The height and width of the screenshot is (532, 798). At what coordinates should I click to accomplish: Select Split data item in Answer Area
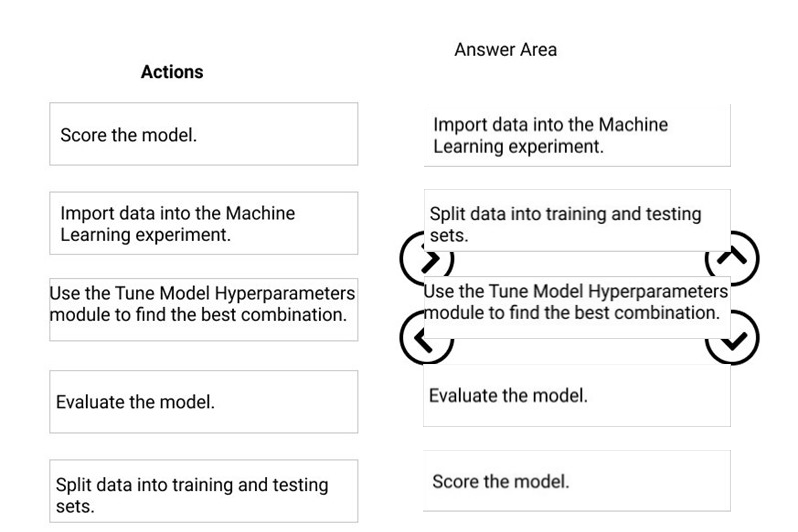click(x=577, y=220)
